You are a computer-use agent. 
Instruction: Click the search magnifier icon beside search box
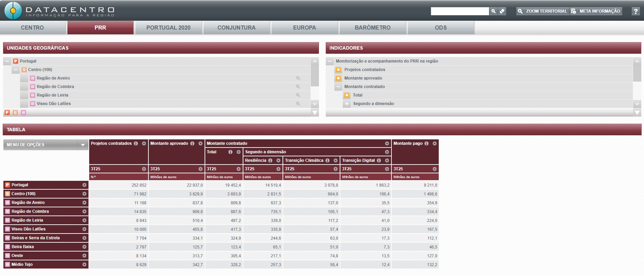(x=493, y=11)
